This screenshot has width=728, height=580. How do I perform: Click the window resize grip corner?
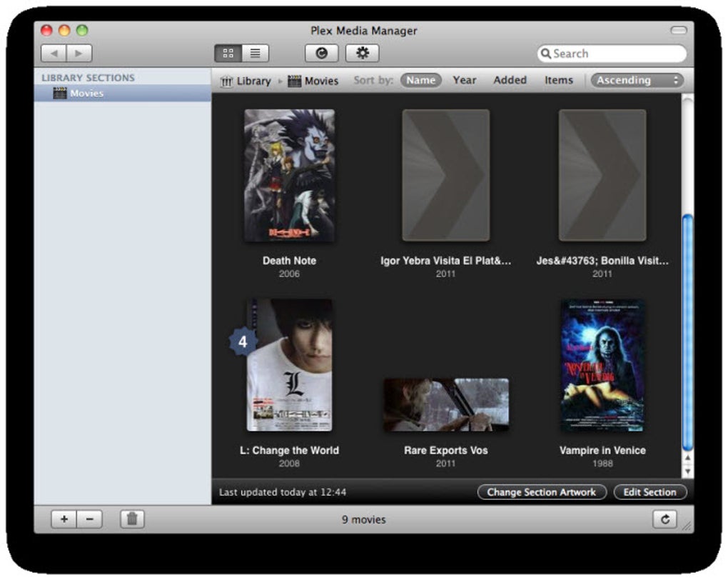tap(687, 526)
